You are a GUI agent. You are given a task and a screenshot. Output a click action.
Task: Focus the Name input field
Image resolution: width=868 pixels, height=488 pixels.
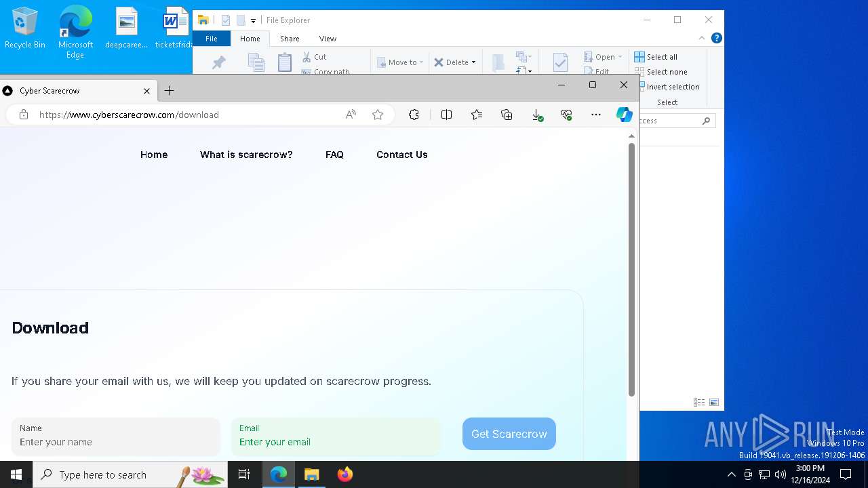(116, 436)
